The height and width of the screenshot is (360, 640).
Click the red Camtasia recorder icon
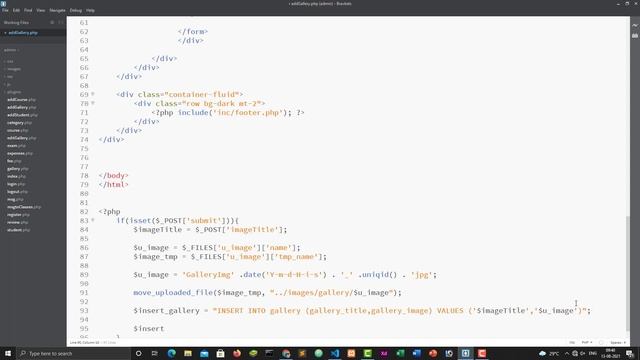click(482, 353)
